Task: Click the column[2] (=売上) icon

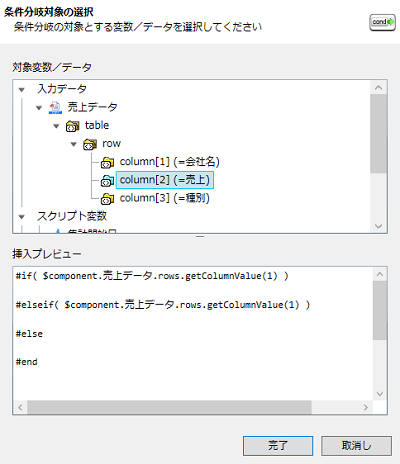Action: pos(107,181)
